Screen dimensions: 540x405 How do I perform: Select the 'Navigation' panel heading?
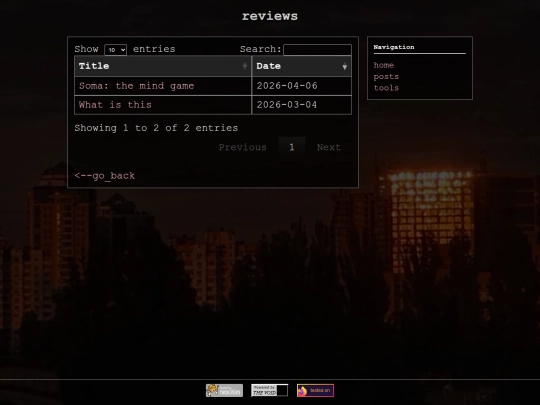tap(394, 47)
